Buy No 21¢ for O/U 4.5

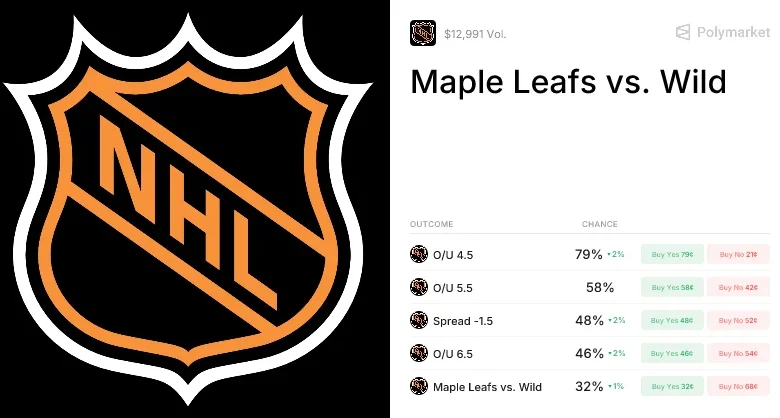(738, 254)
